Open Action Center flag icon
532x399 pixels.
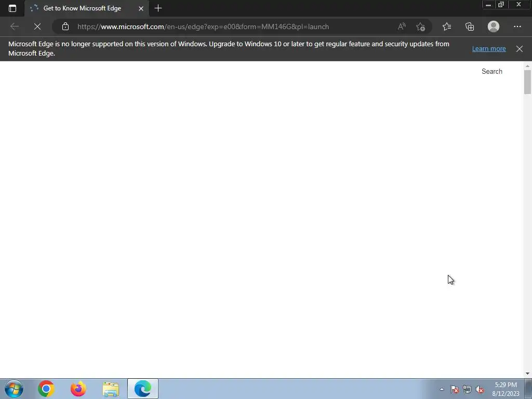[x=455, y=389]
